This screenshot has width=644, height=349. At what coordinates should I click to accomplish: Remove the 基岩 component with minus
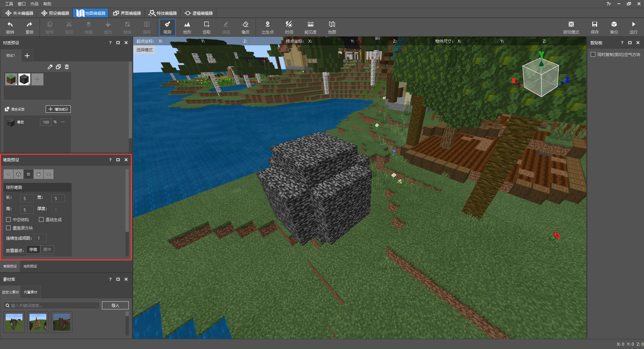coord(63,122)
